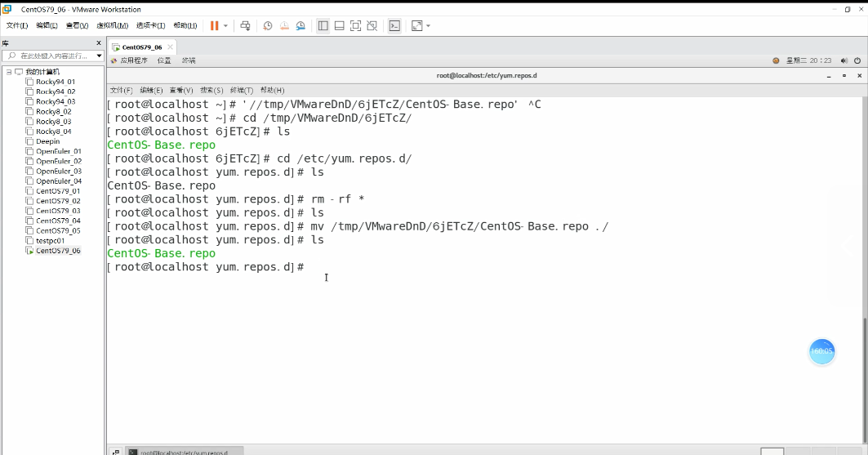The image size is (868, 455).
Task: Click the show desktop icon in guest taskbar
Action: [116, 452]
